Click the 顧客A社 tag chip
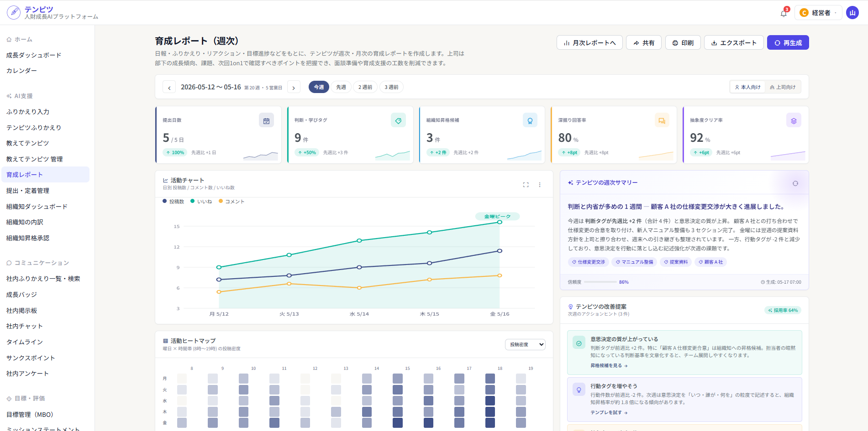Screen dimensions: 868x431 [x=710, y=262]
